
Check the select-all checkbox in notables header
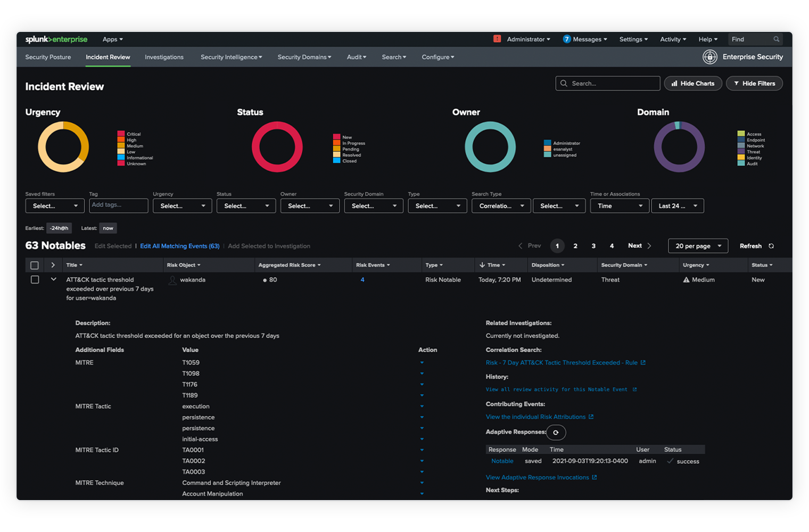click(35, 265)
